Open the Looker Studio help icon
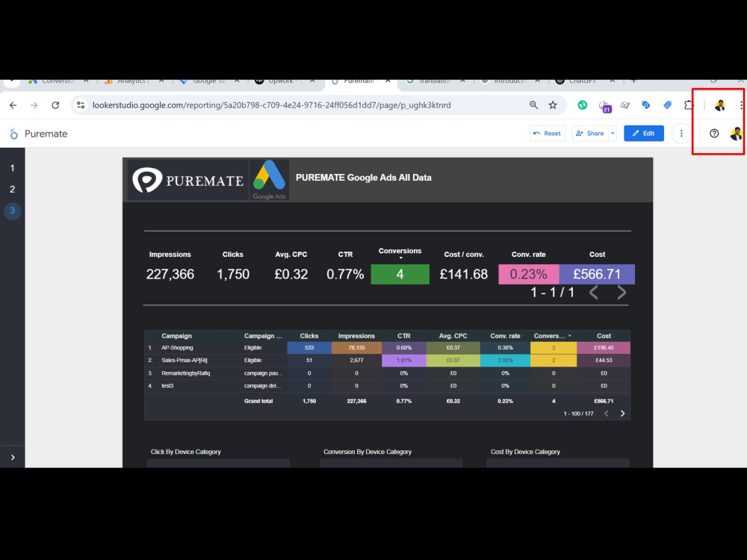The width and height of the screenshot is (747, 560). [713, 134]
